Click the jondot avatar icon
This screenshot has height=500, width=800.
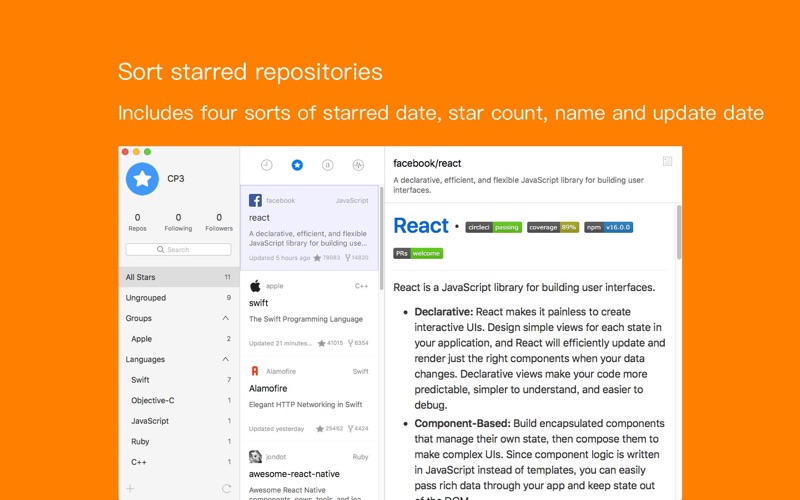[x=255, y=457]
